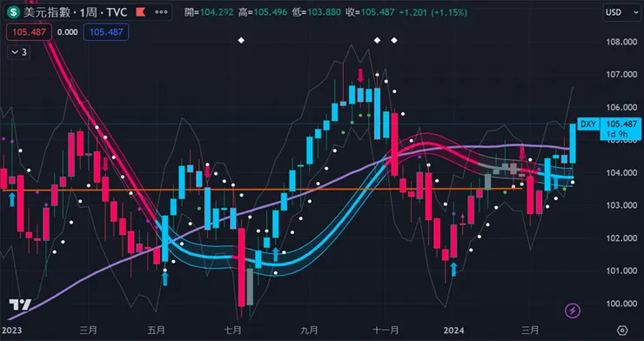Click the green dollar symbol icon

[14, 12]
